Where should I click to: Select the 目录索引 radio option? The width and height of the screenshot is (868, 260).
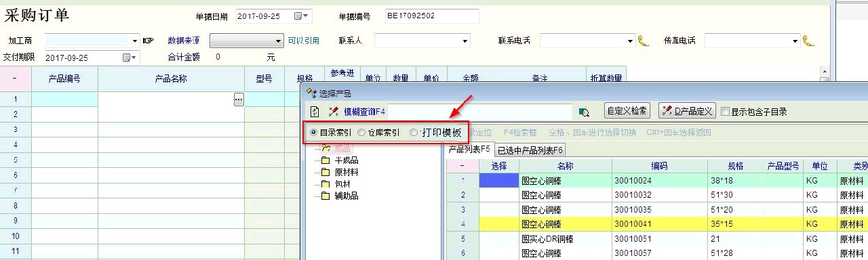tap(313, 133)
